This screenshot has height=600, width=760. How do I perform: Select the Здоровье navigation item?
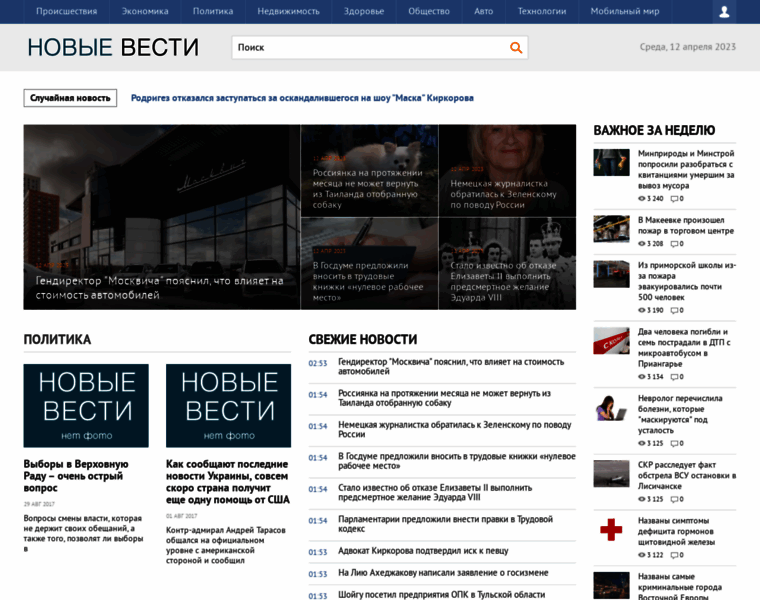(x=364, y=11)
